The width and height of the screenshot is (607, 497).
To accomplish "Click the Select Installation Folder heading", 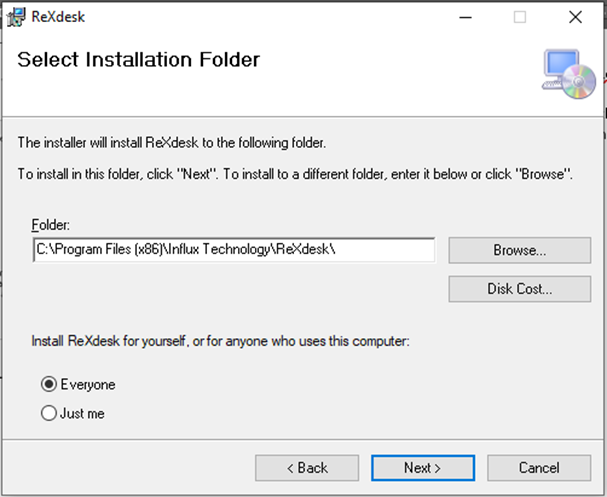I will click(x=139, y=60).
